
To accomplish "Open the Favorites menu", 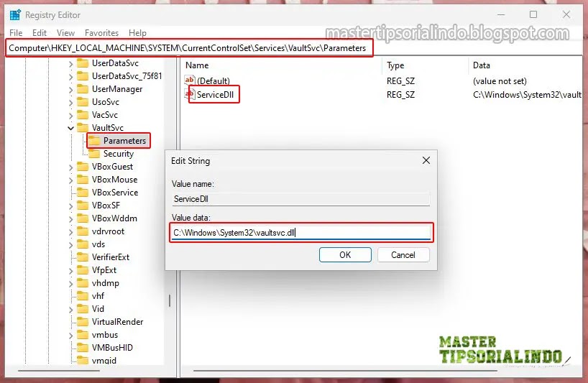I will coord(101,33).
